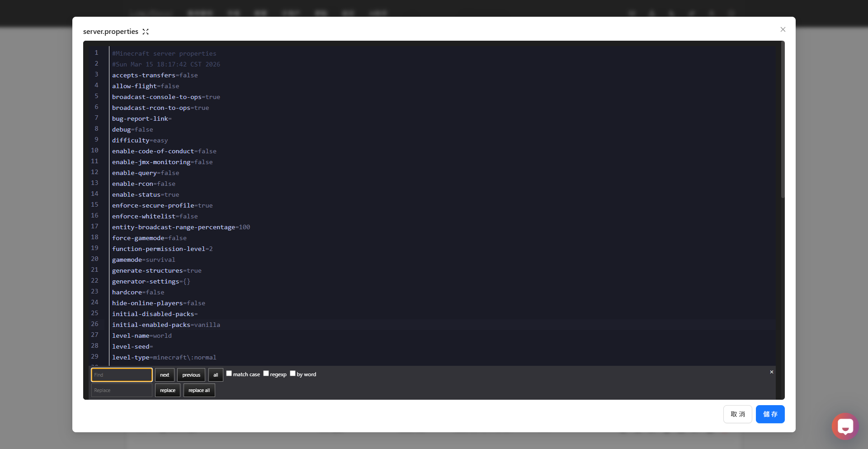
Task: Click the editor's vertical scrollbar
Action: coord(782,122)
